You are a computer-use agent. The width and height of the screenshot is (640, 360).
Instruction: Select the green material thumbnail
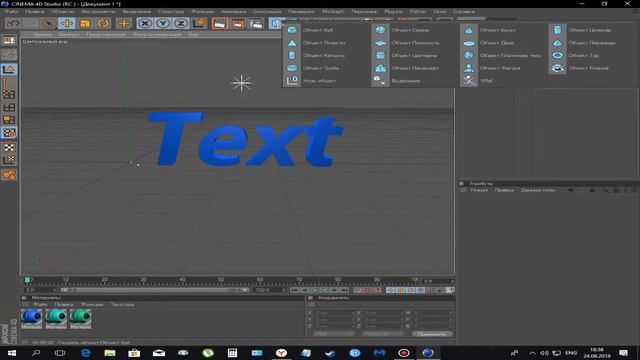click(x=80, y=319)
